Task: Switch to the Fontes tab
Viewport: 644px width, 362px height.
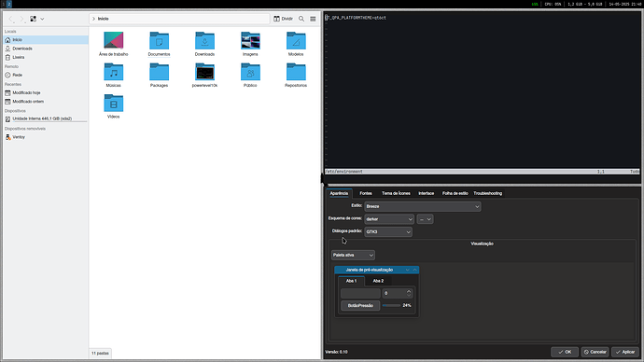Action: [366, 193]
